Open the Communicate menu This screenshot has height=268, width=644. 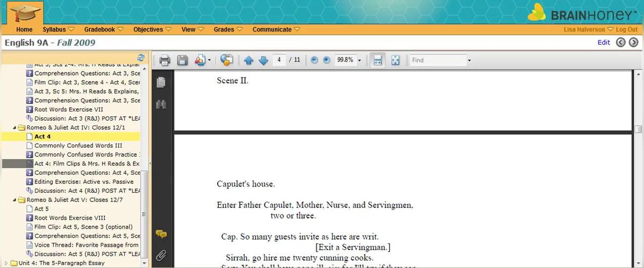(x=276, y=29)
